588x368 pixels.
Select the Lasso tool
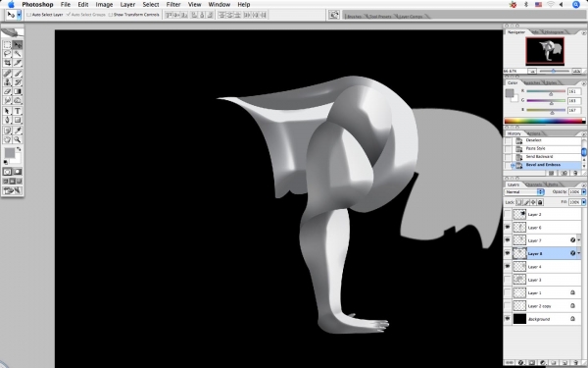click(x=7, y=54)
